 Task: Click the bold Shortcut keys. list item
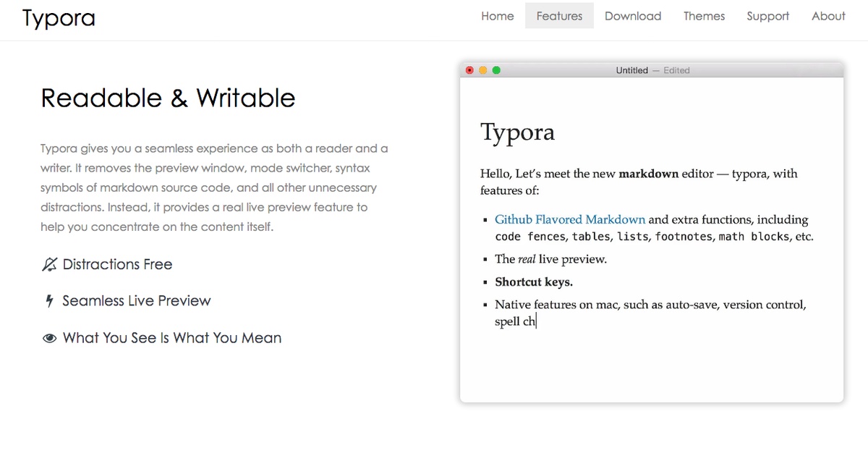pyautogui.click(x=534, y=282)
